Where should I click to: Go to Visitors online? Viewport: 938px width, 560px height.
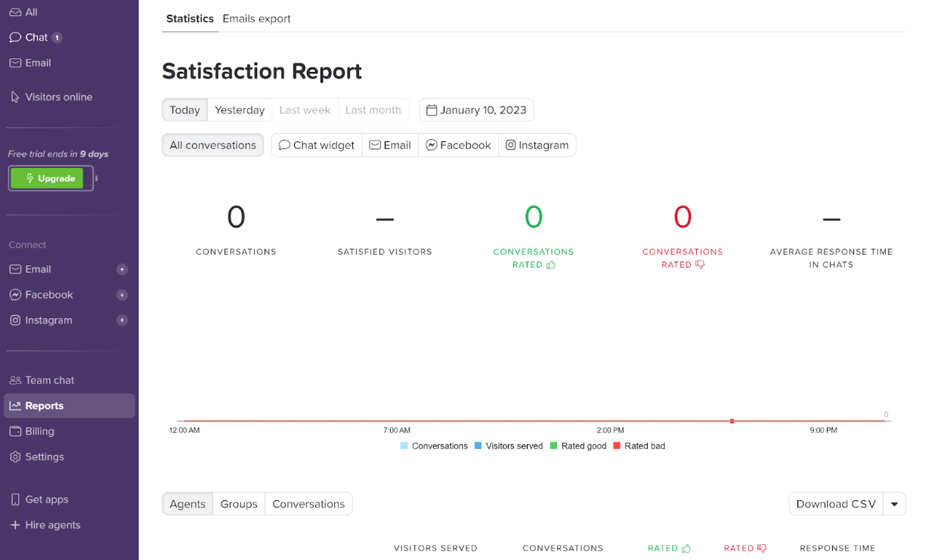coord(58,97)
